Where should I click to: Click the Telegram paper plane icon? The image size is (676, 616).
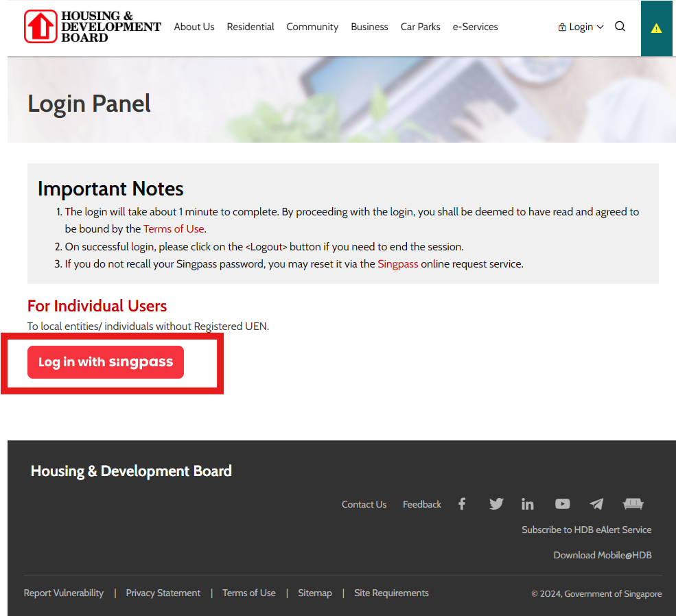click(x=596, y=504)
